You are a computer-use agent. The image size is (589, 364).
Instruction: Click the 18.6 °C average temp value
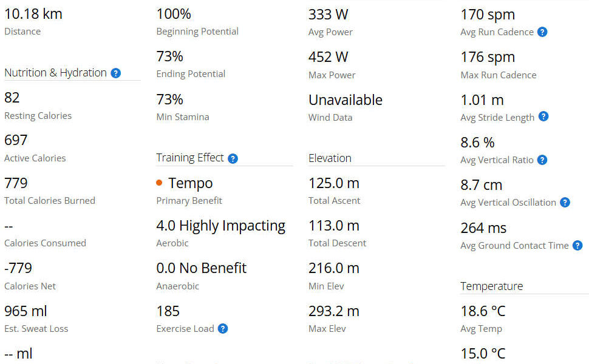(x=483, y=311)
